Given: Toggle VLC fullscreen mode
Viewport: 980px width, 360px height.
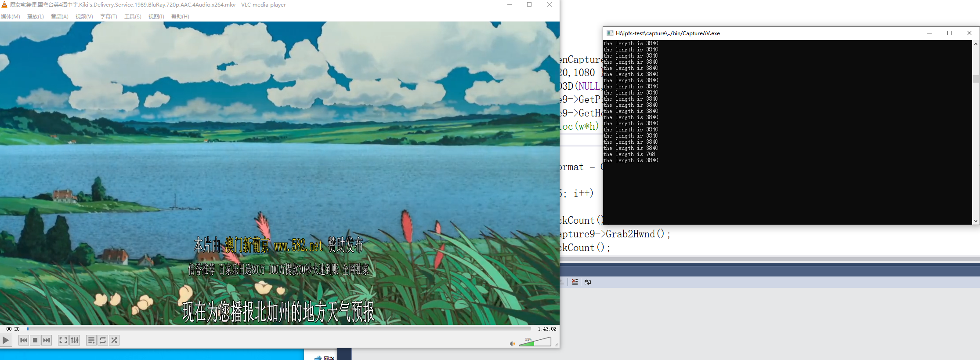Looking at the screenshot, I should [x=63, y=340].
